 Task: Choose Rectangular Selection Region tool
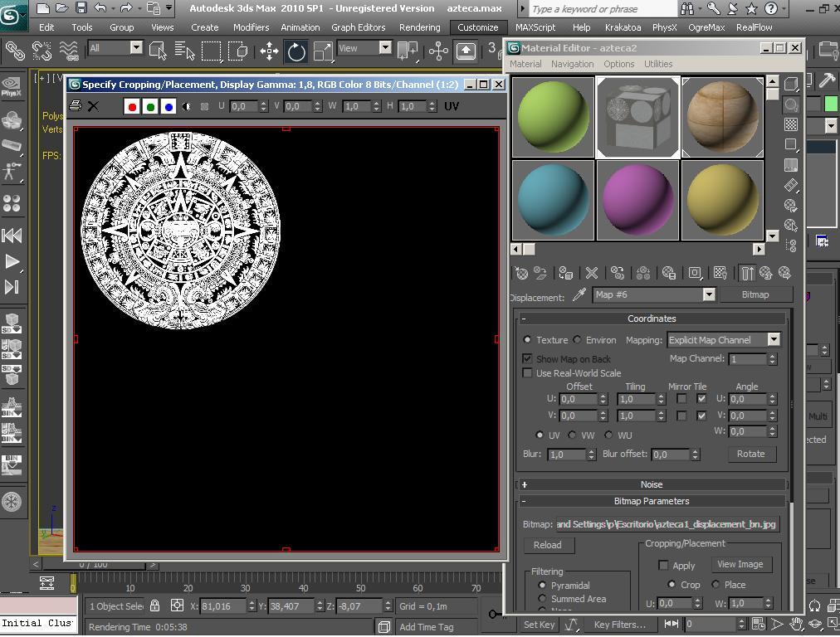click(211, 51)
